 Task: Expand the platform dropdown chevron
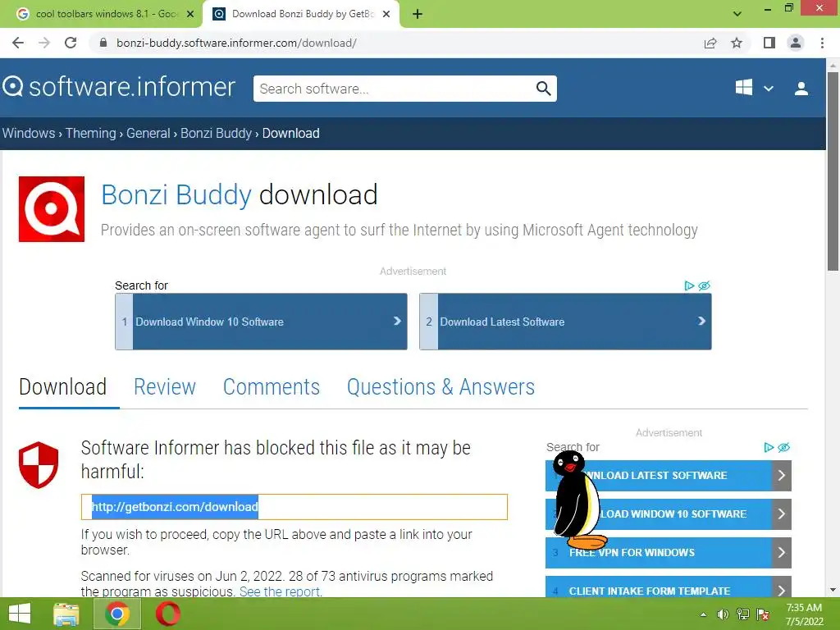click(x=768, y=89)
